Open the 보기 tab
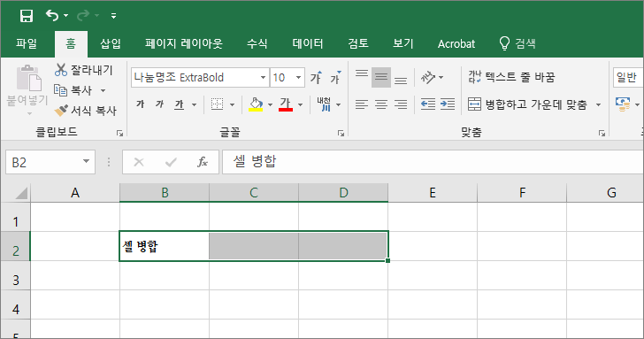The image size is (644, 339). (x=402, y=43)
